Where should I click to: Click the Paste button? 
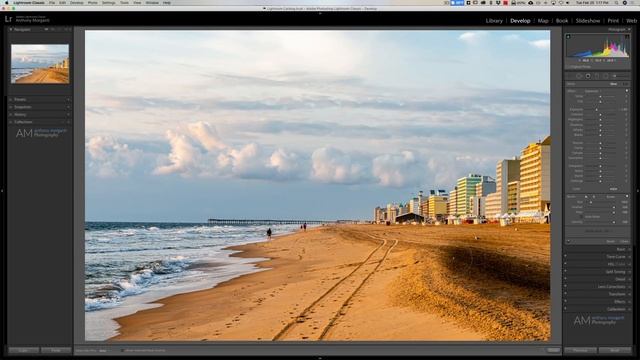tap(56, 350)
